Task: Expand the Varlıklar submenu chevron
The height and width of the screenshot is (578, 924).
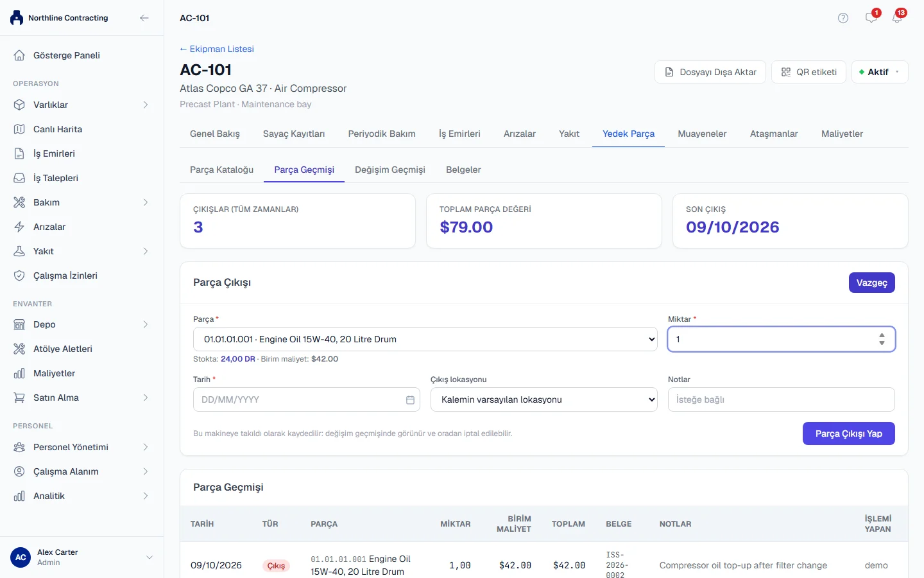Action: coord(146,105)
